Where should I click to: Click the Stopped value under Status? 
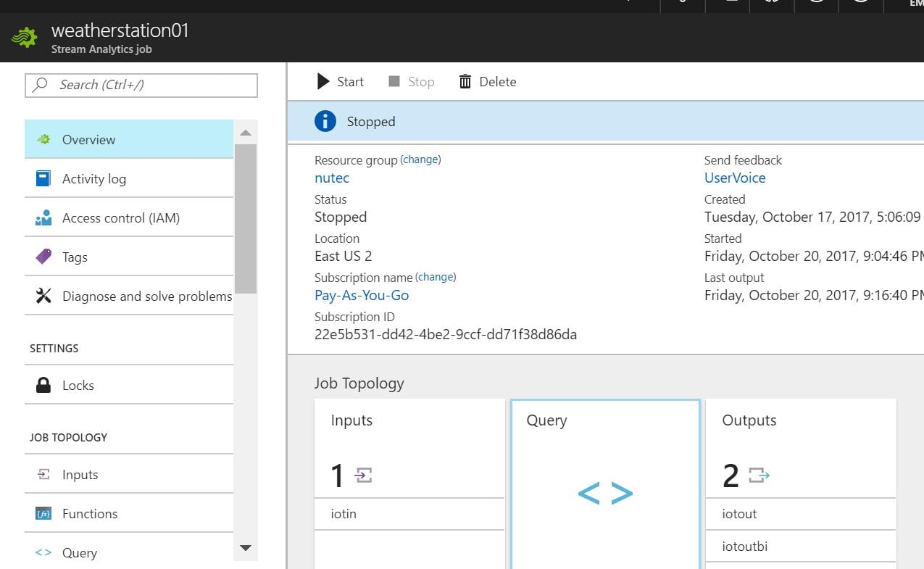341,217
